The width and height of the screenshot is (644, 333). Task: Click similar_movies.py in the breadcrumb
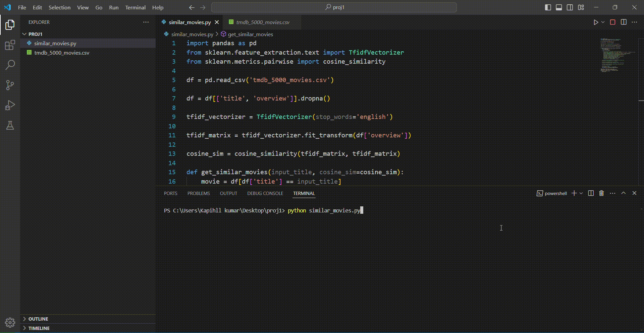click(192, 34)
